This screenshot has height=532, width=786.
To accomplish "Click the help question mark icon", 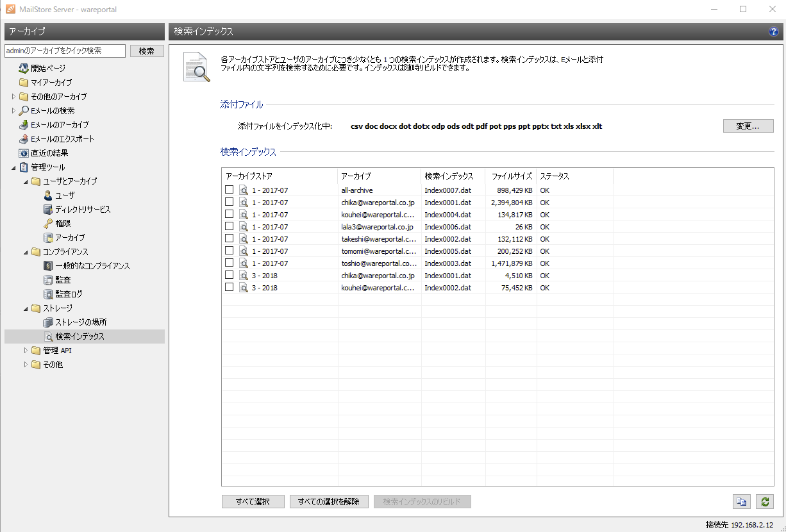I will tap(773, 31).
